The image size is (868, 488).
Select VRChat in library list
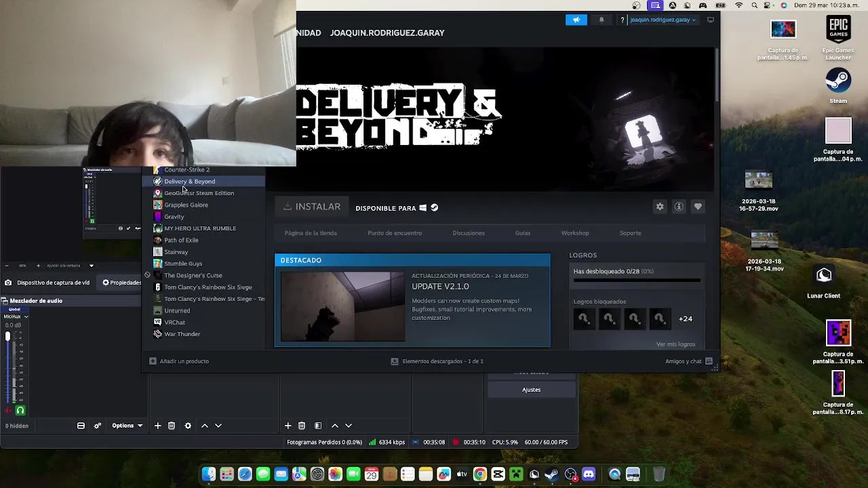pyautogui.click(x=203, y=323)
